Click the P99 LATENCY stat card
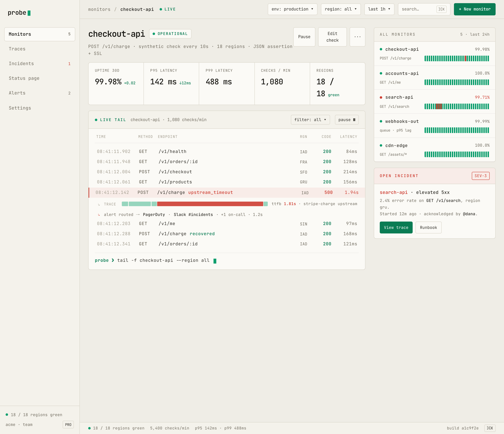 coord(227,84)
